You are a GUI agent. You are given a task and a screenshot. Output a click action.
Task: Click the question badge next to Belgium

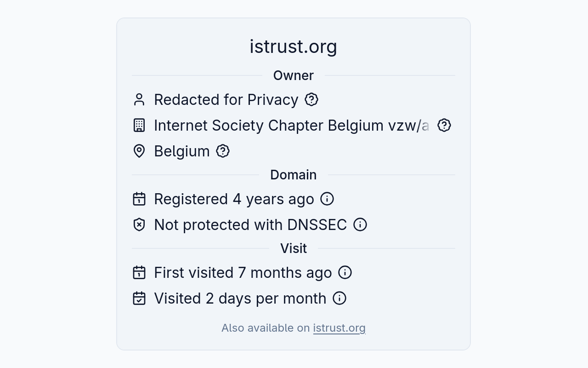[x=223, y=151]
